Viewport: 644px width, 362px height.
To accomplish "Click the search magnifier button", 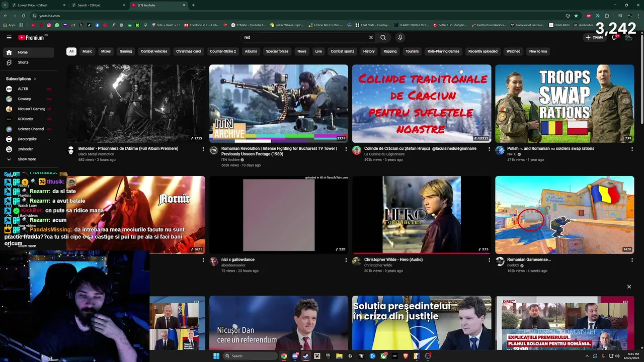I will point(383,37).
